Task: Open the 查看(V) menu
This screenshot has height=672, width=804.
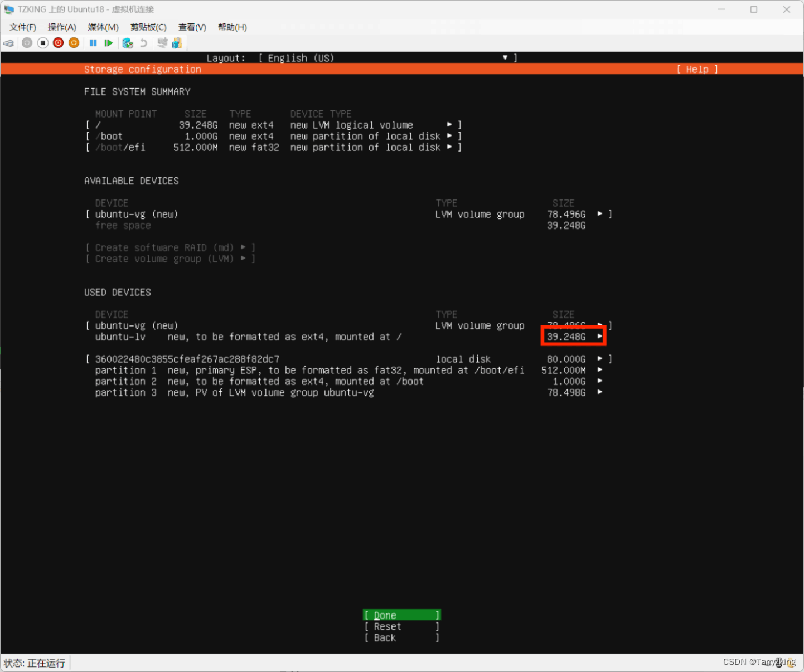Action: pos(192,27)
